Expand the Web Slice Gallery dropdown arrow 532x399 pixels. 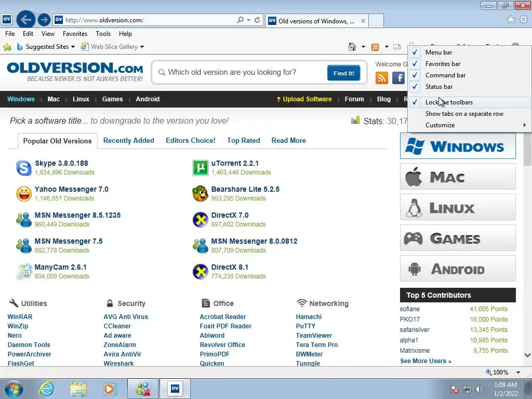pyautogui.click(x=142, y=47)
